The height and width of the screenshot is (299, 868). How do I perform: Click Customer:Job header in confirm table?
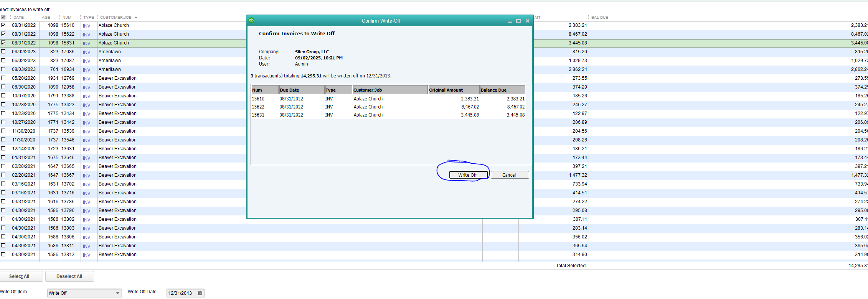coord(390,90)
